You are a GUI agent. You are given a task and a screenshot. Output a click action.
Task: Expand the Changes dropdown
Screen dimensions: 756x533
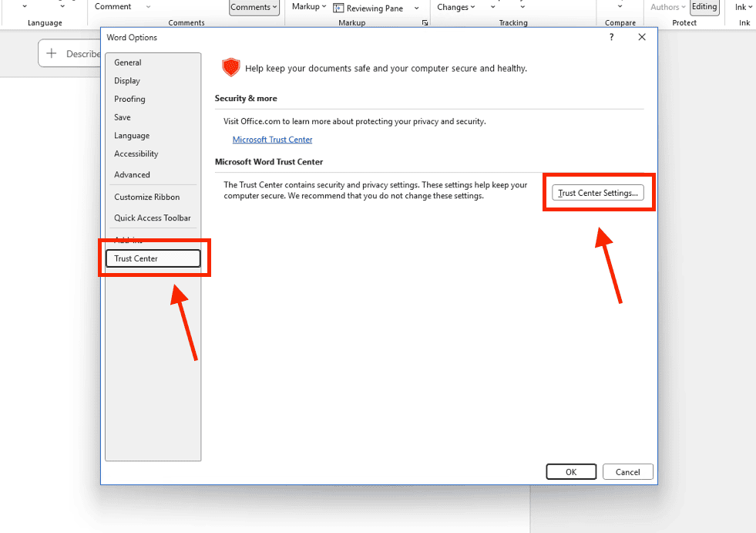click(456, 7)
